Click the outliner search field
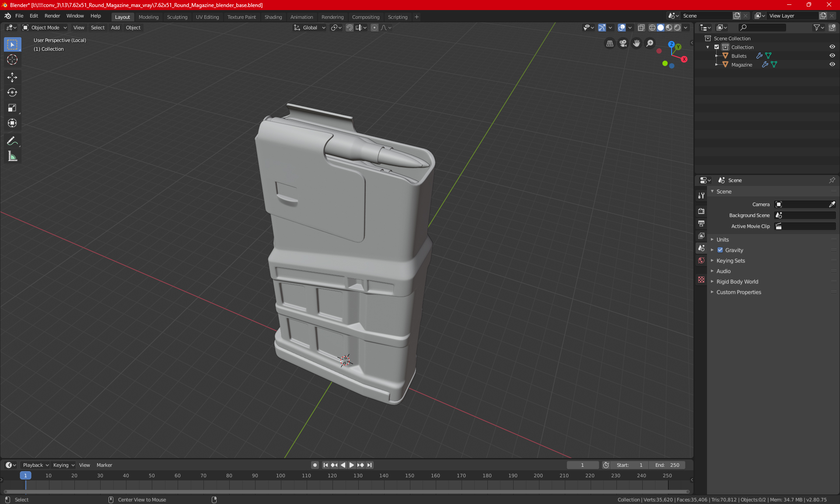Screen dimensions: 840x504 [762, 28]
